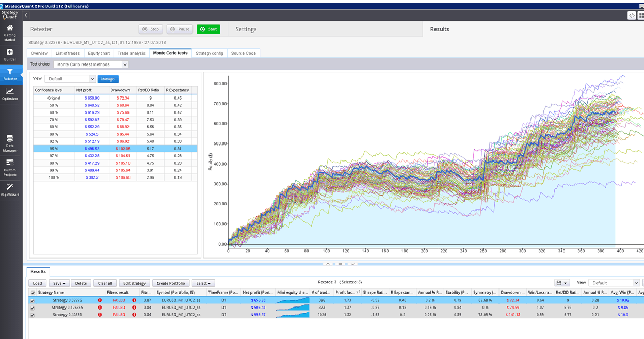Viewport: 644px width, 339px height.
Task: Open the Select dropdown in results toolbar
Action: pos(203,283)
